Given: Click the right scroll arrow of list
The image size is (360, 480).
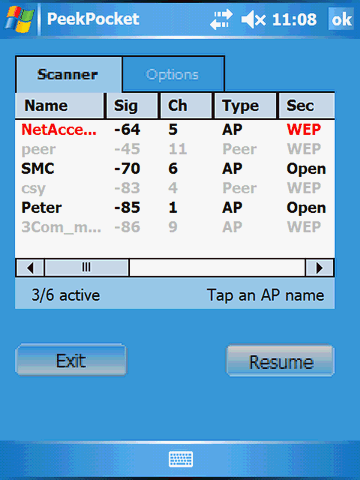Looking at the screenshot, I should click(x=319, y=268).
